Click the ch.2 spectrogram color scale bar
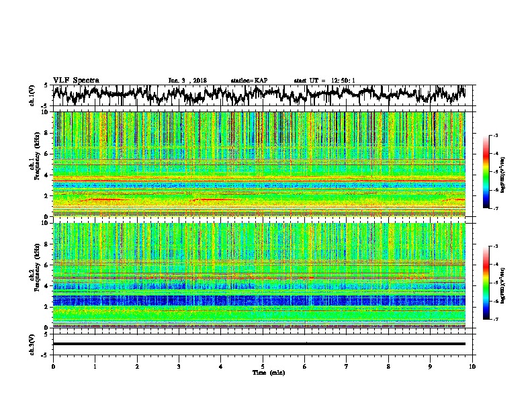 point(486,283)
